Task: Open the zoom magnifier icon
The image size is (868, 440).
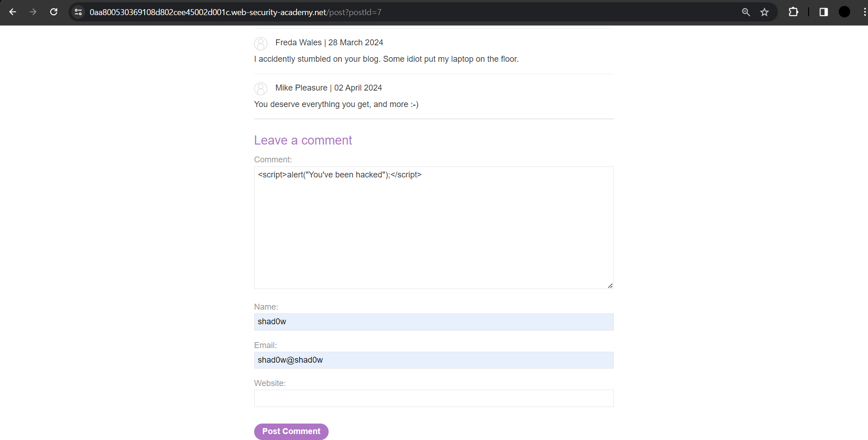Action: 746,12
